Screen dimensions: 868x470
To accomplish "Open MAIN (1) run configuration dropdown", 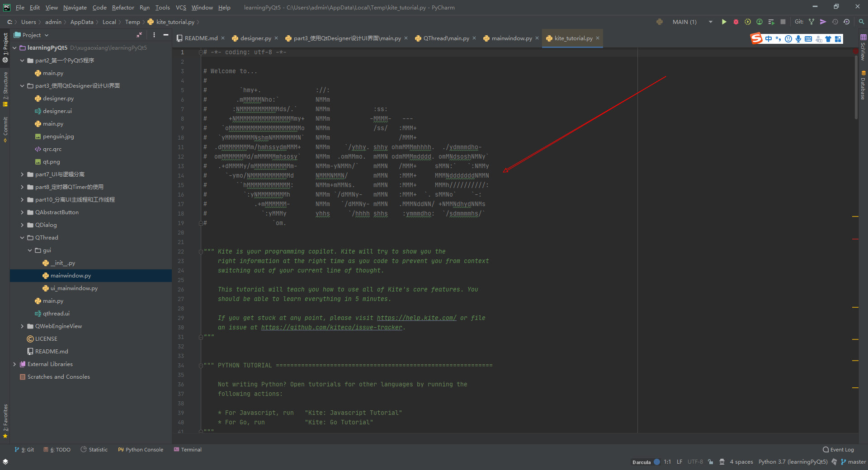I will click(711, 22).
